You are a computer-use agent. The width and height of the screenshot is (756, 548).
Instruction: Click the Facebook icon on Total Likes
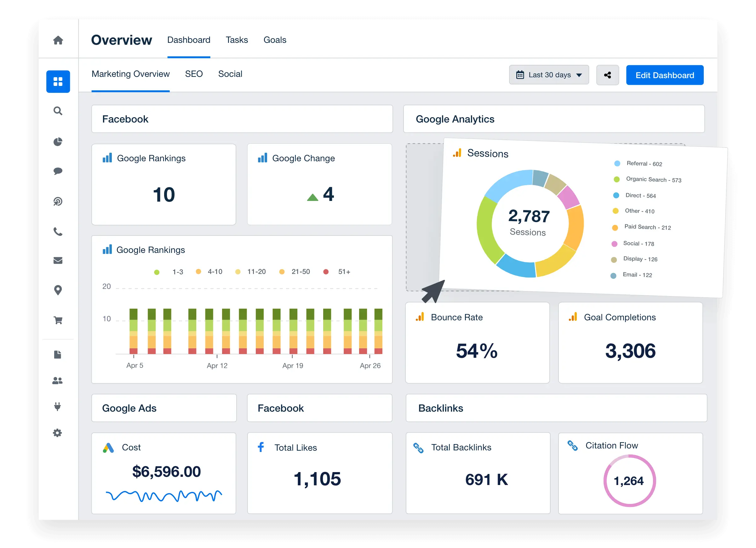click(261, 447)
